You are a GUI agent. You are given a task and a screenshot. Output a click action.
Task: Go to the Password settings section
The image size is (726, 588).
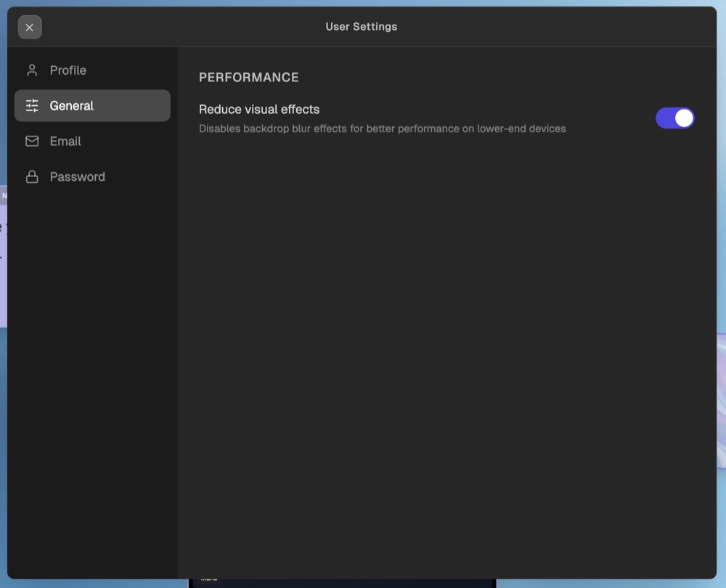pos(77,177)
